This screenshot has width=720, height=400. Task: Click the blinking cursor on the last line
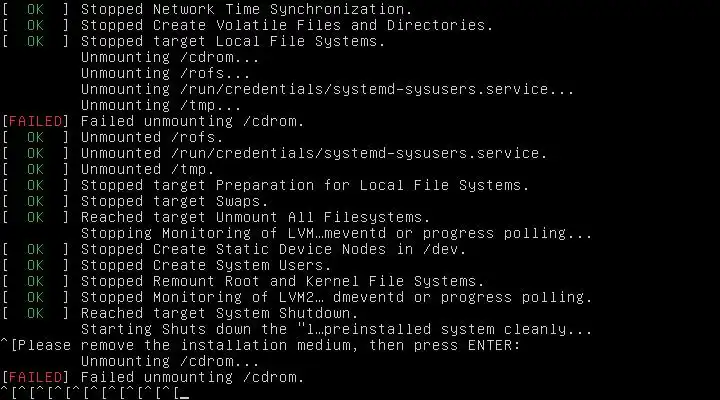[x=182, y=394]
